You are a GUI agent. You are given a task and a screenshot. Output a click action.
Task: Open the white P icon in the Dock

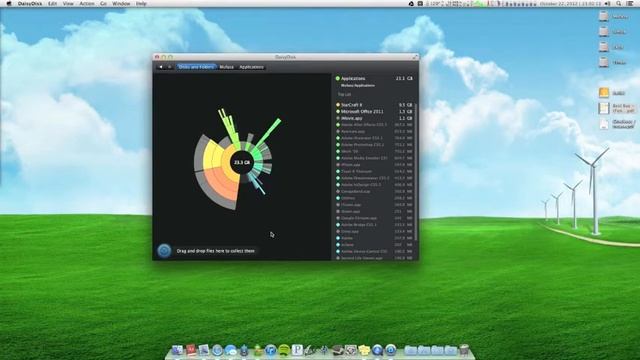coord(298,350)
